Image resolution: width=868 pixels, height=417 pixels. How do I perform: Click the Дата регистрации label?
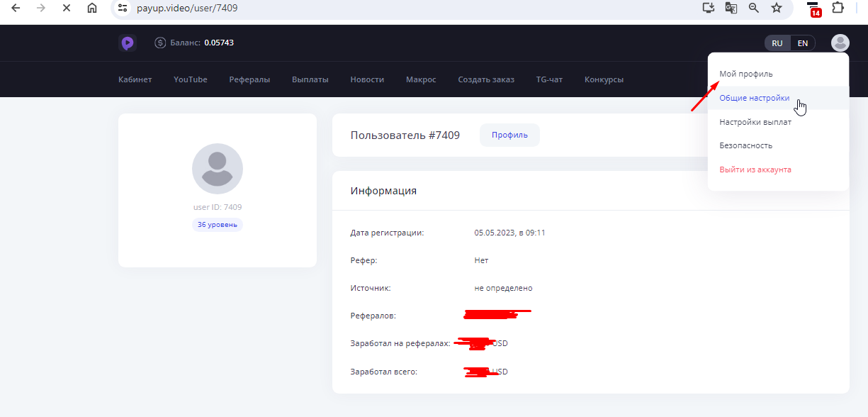pyautogui.click(x=387, y=233)
